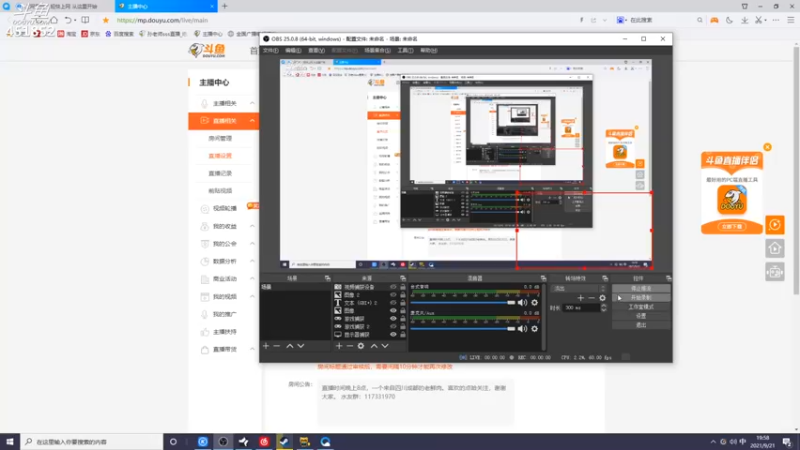This screenshot has width=800, height=450.
Task: Close the 斗鱼直播伴侣 advertisement banner
Action: pos(767,147)
